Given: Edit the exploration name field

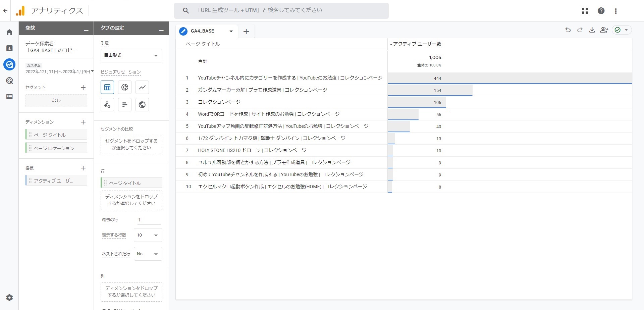Looking at the screenshot, I should coord(51,50).
